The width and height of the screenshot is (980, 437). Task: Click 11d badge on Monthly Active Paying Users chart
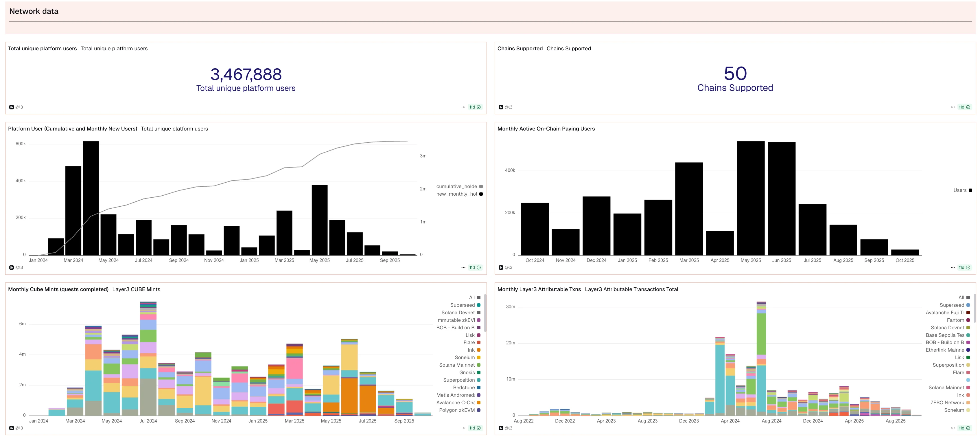[964, 268]
